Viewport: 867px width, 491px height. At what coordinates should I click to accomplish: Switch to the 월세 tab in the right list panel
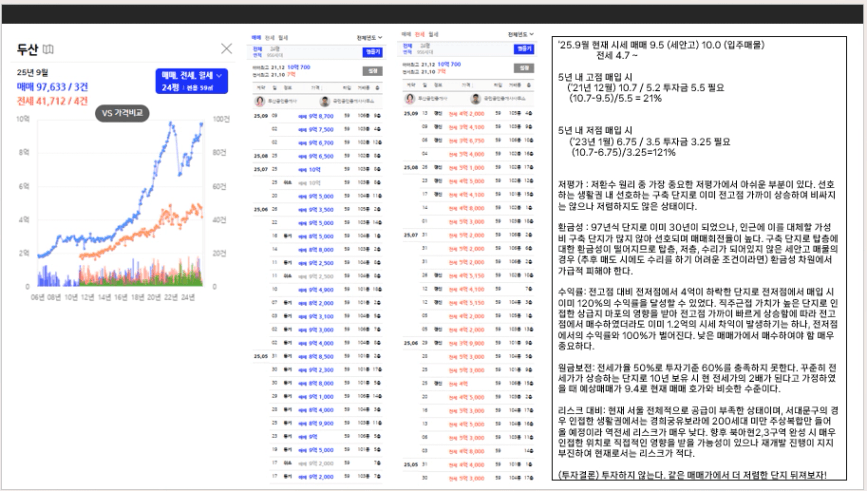[x=433, y=34]
